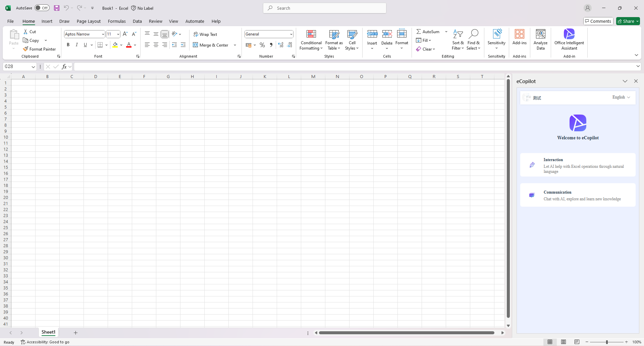This screenshot has width=644, height=346.
Task: Toggle underline formatting
Action: tap(85, 45)
